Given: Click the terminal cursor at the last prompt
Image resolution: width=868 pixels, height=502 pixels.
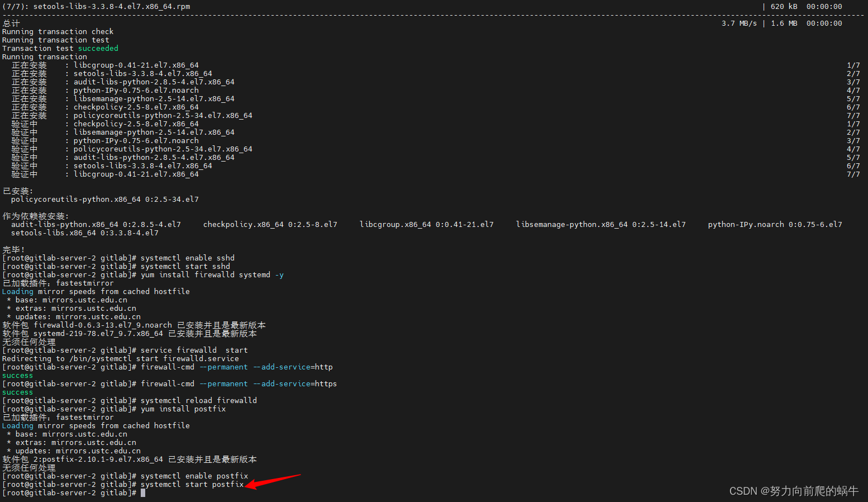Looking at the screenshot, I should [x=143, y=493].
